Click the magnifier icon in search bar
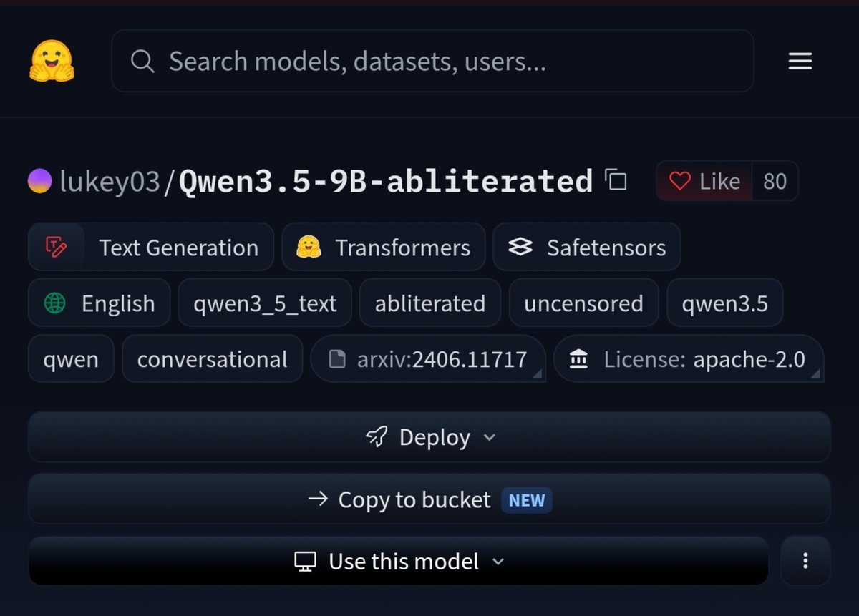Image resolution: width=859 pixels, height=616 pixels. 142,62
